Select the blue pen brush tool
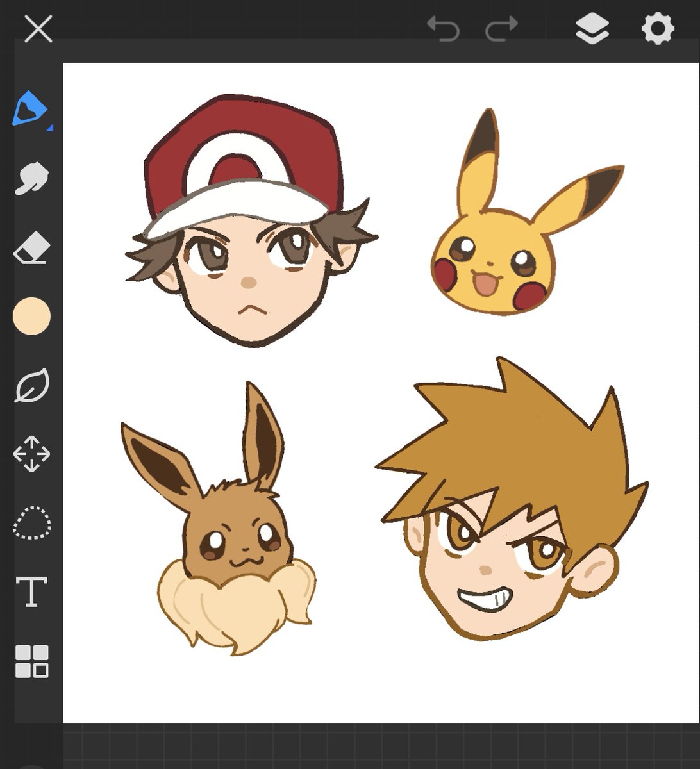 pyautogui.click(x=29, y=108)
